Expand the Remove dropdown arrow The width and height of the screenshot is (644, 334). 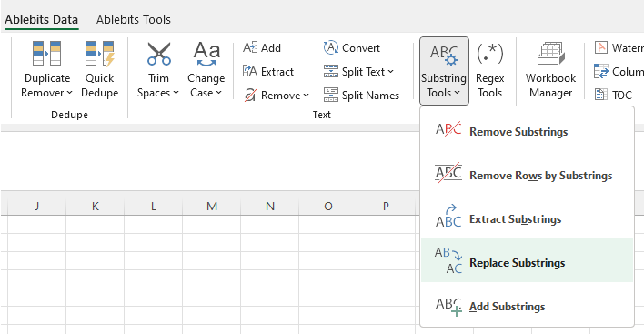click(x=306, y=96)
